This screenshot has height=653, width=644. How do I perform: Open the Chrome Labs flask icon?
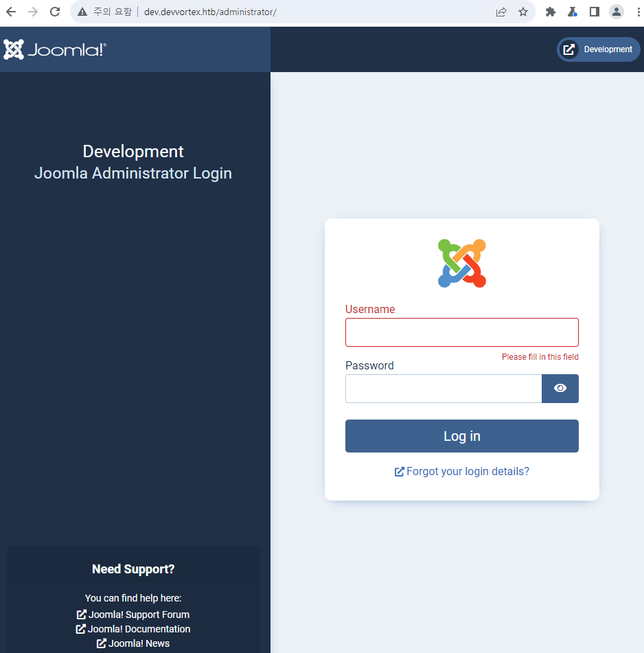pos(573,12)
